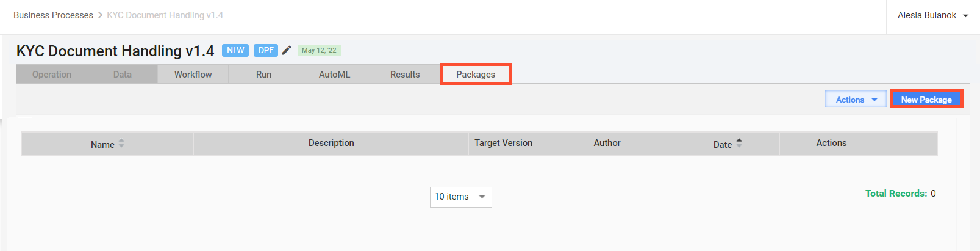Open Alesia Bulanok user menu
The width and height of the screenshot is (980, 251).
click(x=932, y=15)
